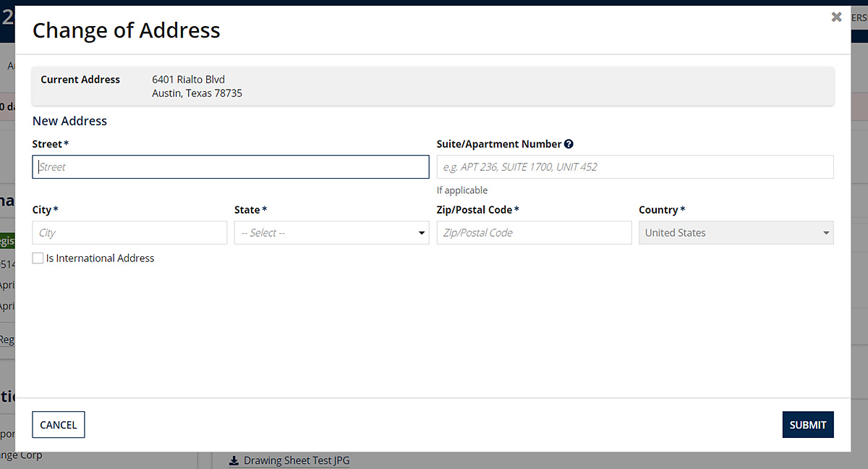Submit the new address form
Image resolution: width=868 pixels, height=469 pixels.
coord(807,425)
